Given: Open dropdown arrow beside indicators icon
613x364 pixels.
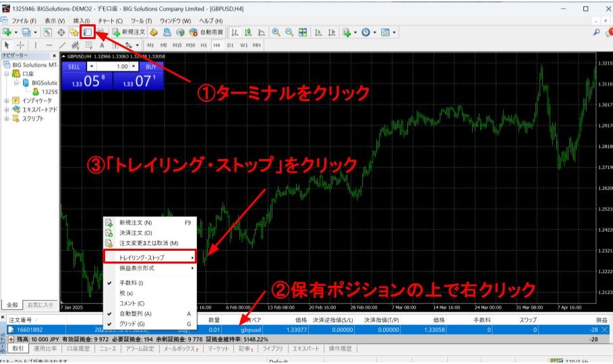Looking at the screenshot, I should point(355,32).
